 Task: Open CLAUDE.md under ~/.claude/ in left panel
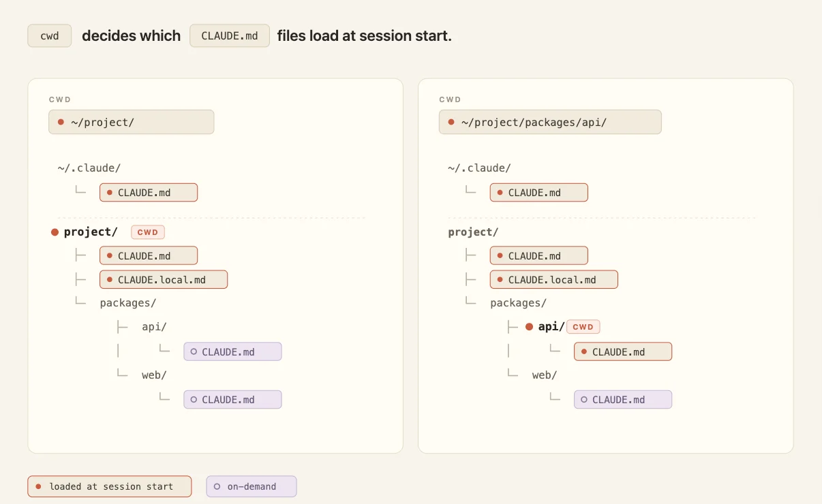(149, 193)
